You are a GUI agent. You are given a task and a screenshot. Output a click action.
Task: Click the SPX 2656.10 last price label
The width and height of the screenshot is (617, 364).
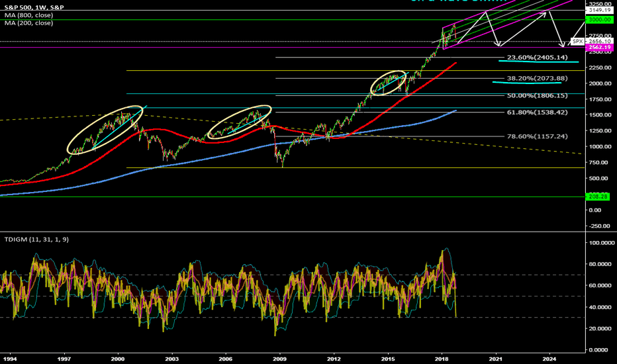[x=592, y=41]
